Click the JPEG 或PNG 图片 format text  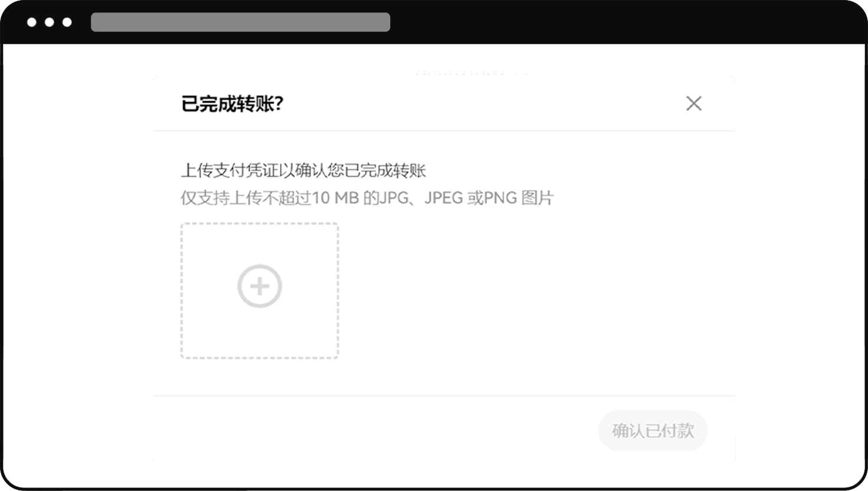tap(489, 198)
